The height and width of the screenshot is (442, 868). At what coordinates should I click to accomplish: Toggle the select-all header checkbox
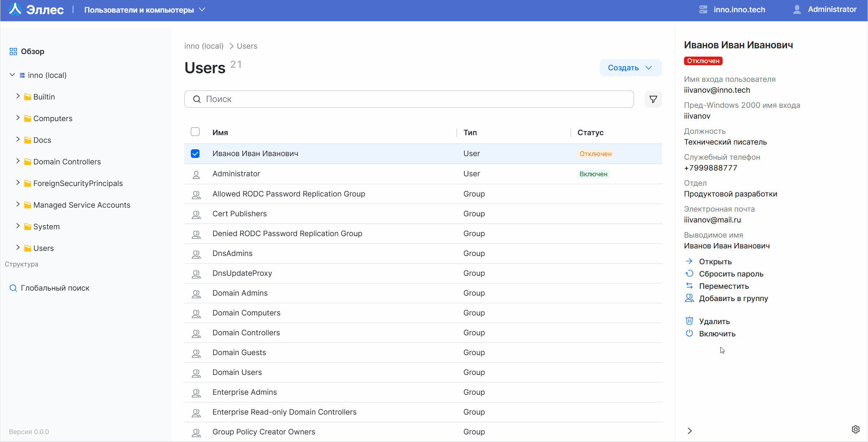[195, 132]
